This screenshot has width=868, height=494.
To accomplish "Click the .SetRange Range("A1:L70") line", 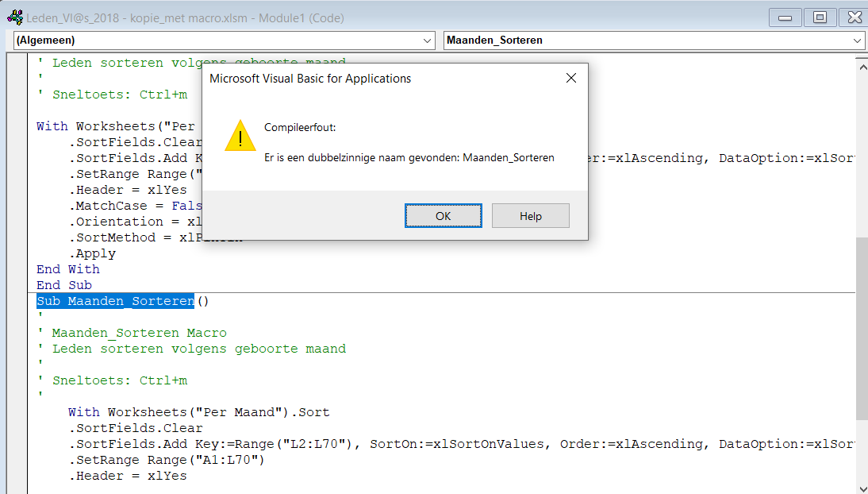I will 167,460.
